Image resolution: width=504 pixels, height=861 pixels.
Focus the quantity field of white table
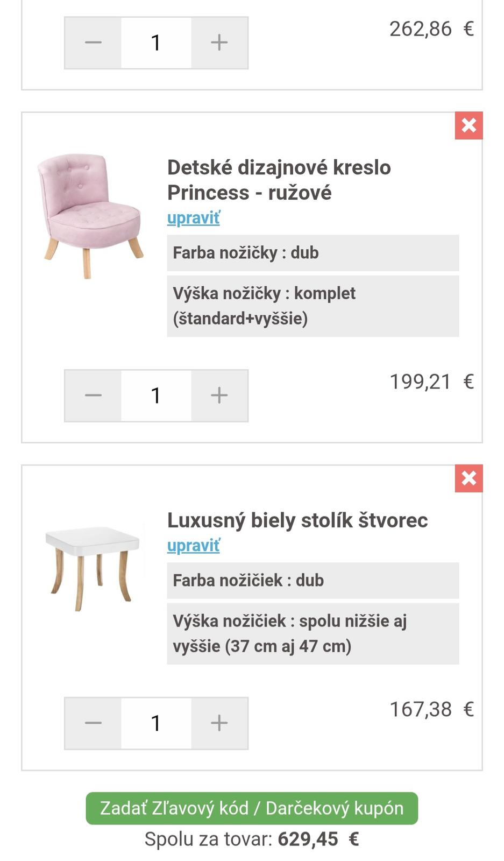point(156,723)
